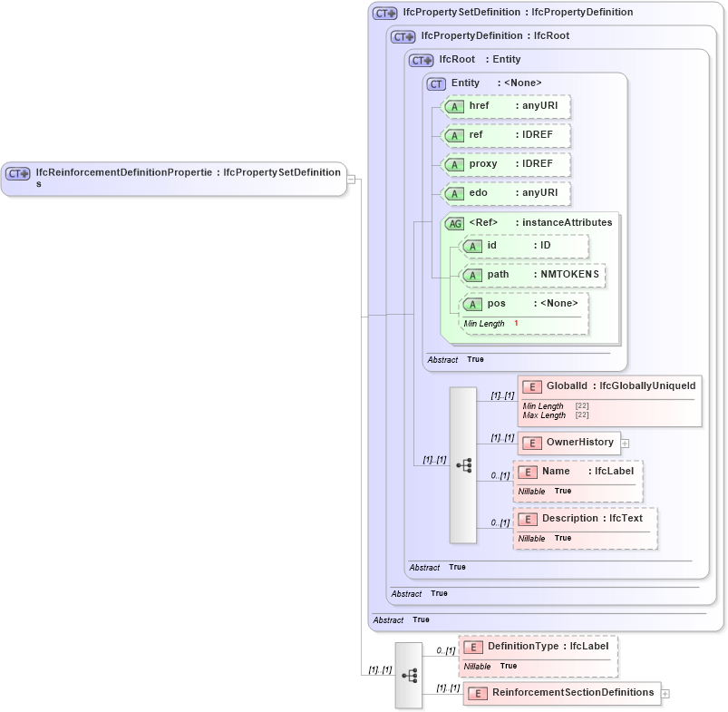The image size is (728, 712).
Task: Click the CT icon on the Entity box
Action: click(436, 83)
